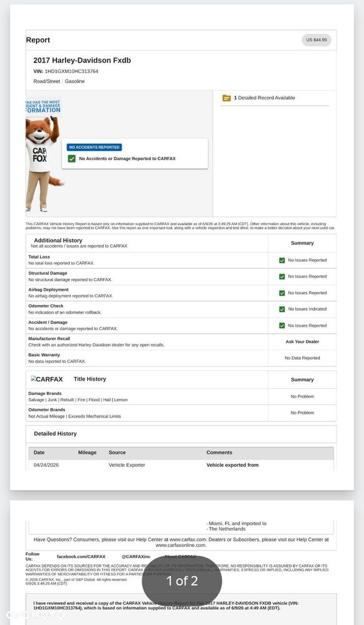
Task: Click the 2017 Harley-Davidson Fxdb title
Action: point(82,60)
